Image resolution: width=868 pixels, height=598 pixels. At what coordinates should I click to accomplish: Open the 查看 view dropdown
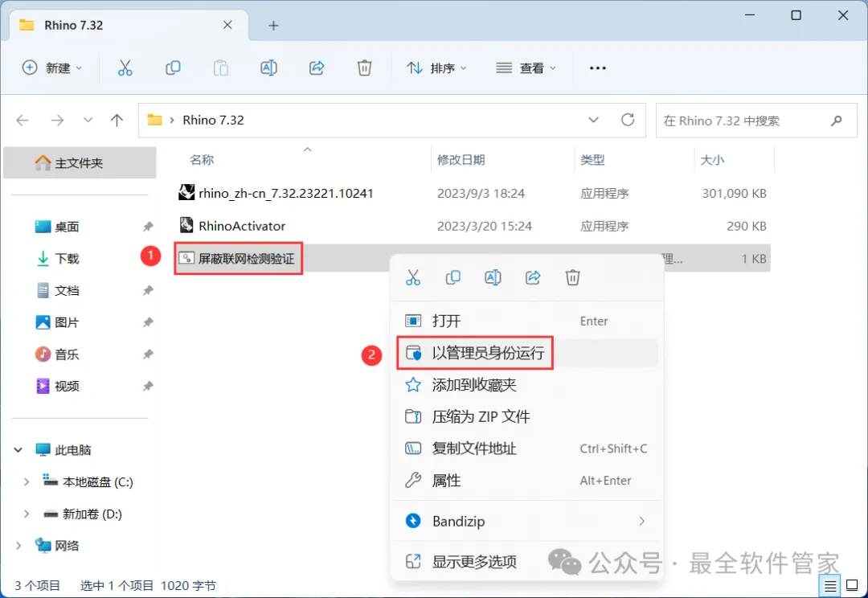[x=526, y=68]
